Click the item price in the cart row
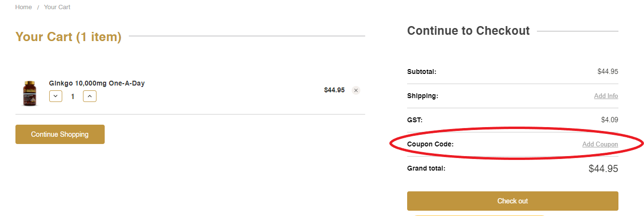This screenshot has width=644, height=216. click(x=334, y=90)
